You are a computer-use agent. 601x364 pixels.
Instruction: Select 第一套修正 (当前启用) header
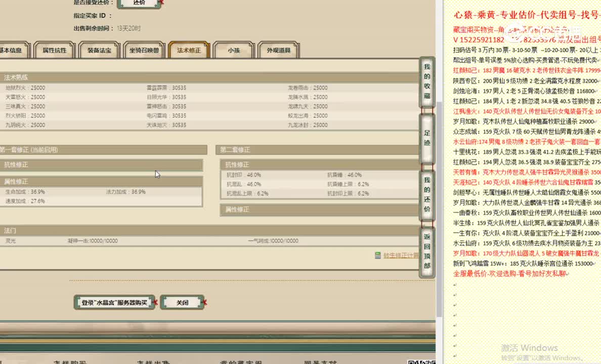(103, 150)
